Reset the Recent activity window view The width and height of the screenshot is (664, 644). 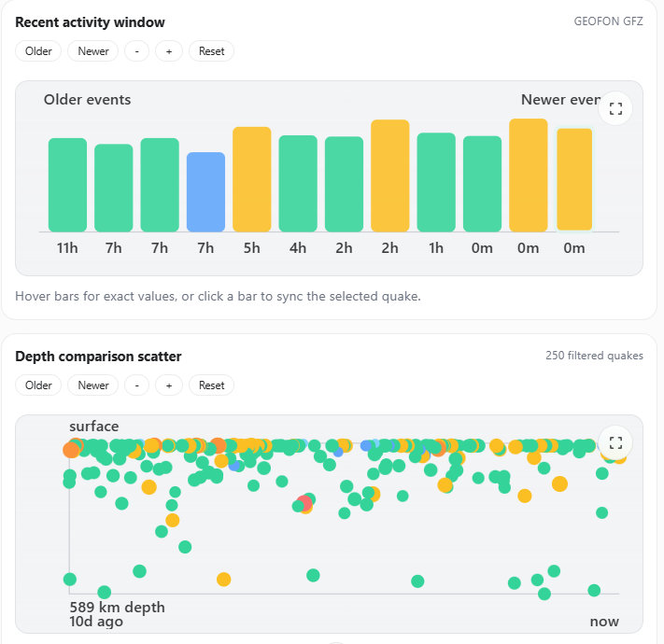click(x=211, y=51)
